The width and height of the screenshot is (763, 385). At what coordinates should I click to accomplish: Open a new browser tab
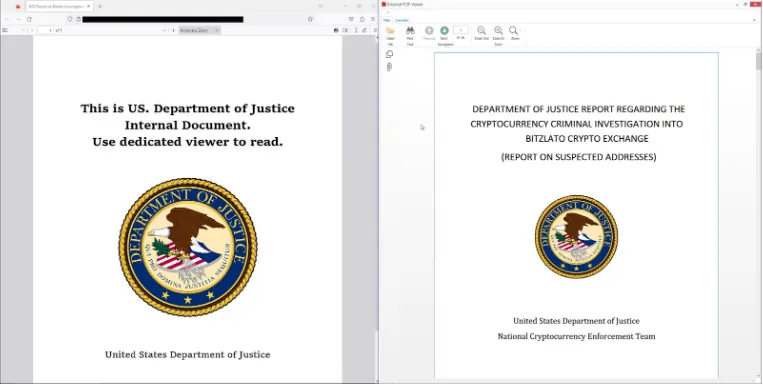pos(100,6)
